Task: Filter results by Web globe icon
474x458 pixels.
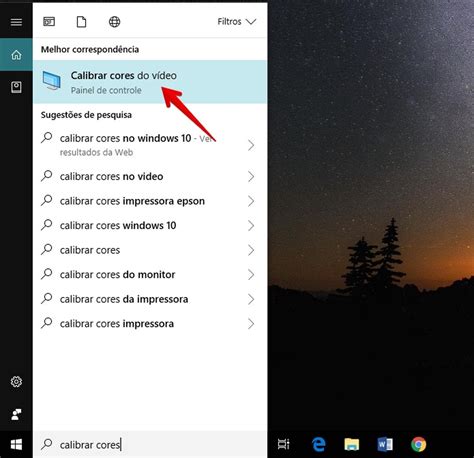Action: click(114, 22)
